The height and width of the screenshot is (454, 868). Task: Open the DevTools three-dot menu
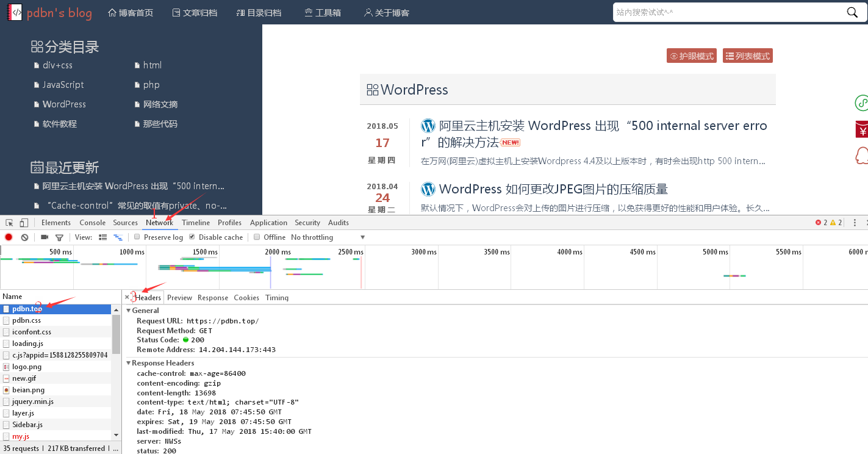point(855,223)
